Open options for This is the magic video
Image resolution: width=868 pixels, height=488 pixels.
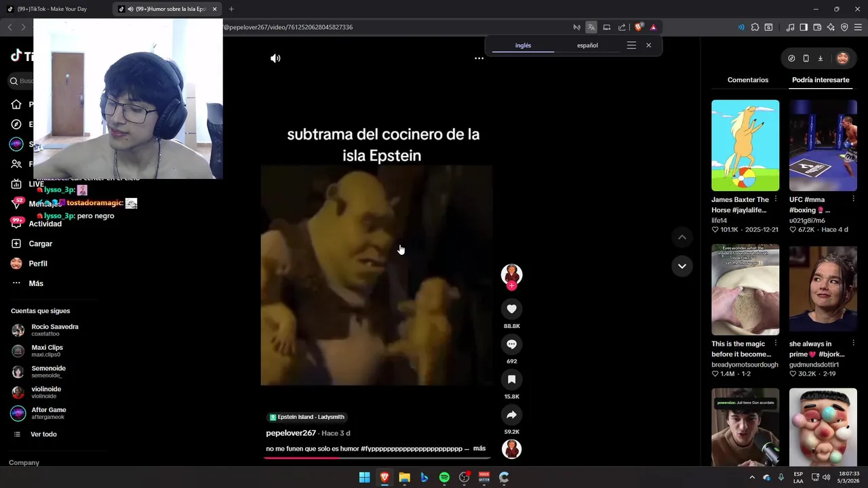776,344
